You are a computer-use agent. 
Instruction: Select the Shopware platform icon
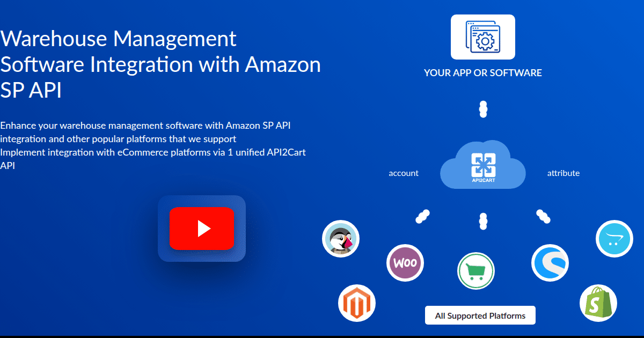pyautogui.click(x=550, y=263)
